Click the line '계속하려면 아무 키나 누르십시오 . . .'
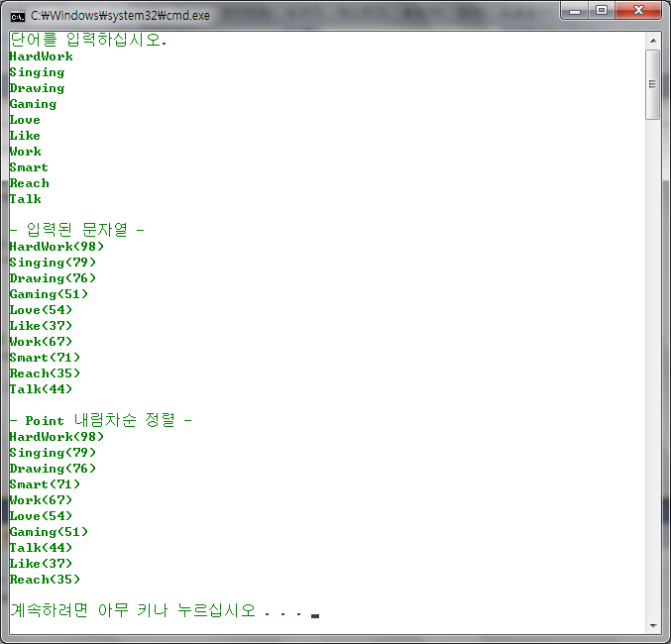This screenshot has width=671, height=644. point(157,610)
